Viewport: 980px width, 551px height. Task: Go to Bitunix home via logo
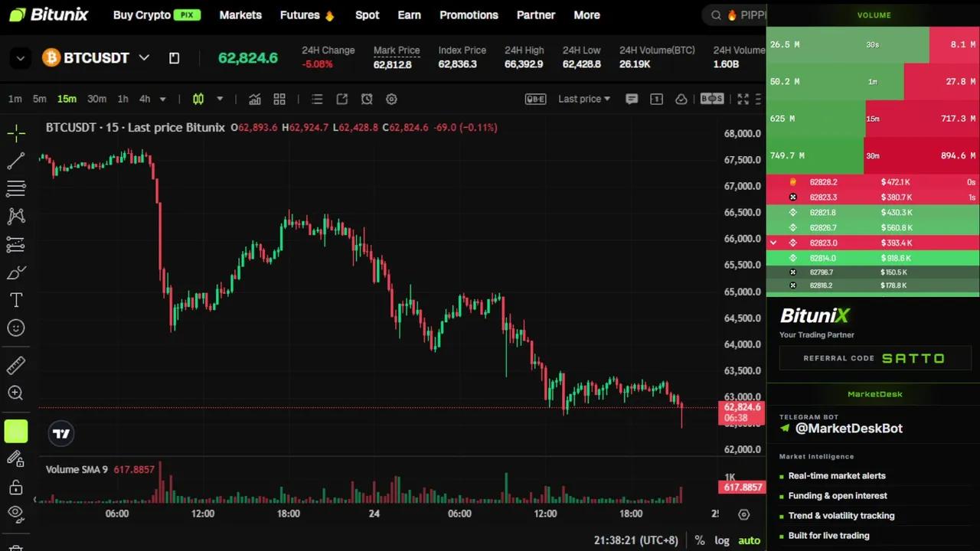coord(49,15)
